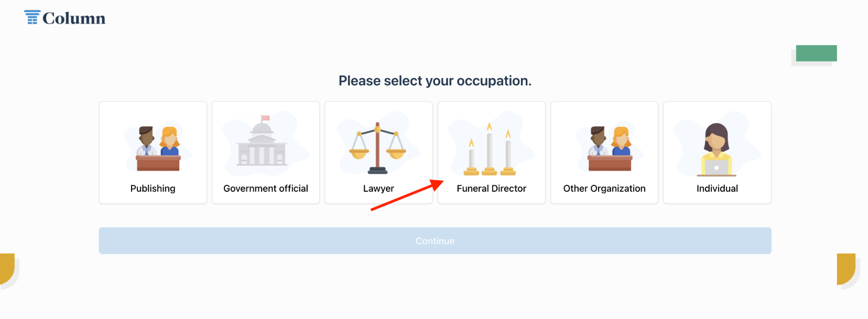Click the green rectangle at top right
The height and width of the screenshot is (319, 868).
click(816, 53)
